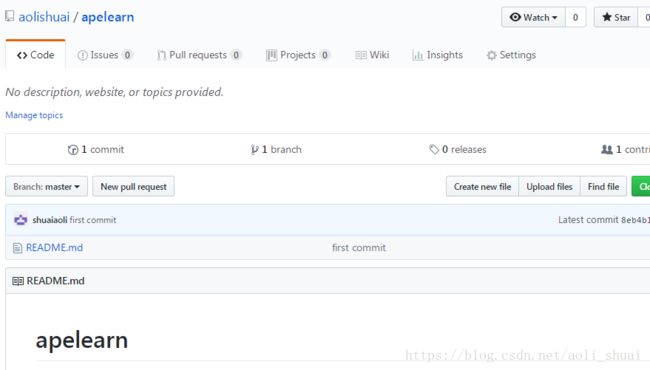View the Insights tab
Viewport: 650px width, 370px height.
[x=437, y=55]
